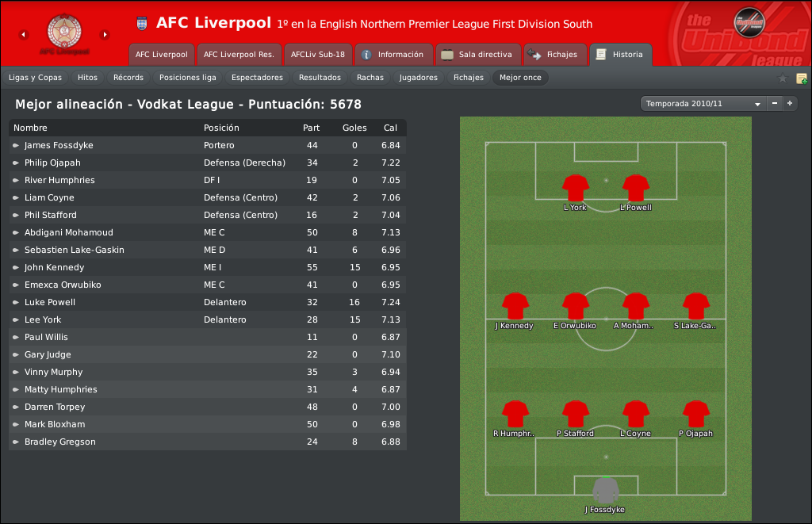This screenshot has width=812, height=524.
Task: Open the Información tab
Action: point(393,55)
